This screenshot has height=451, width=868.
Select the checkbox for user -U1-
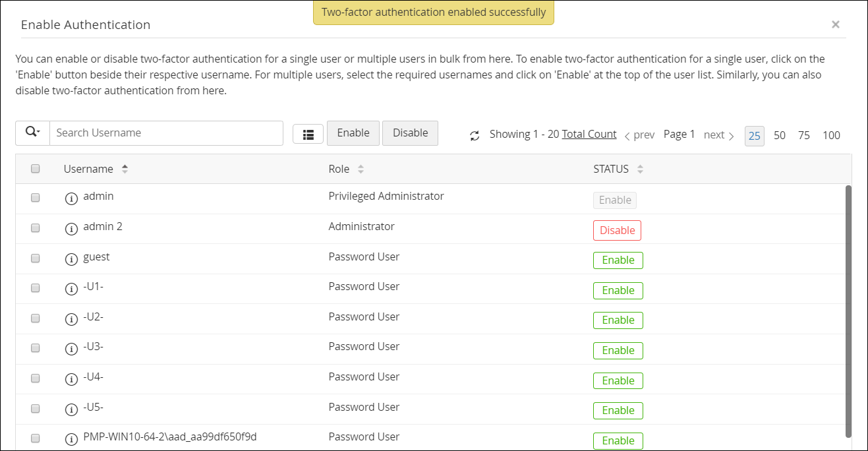[x=36, y=287]
